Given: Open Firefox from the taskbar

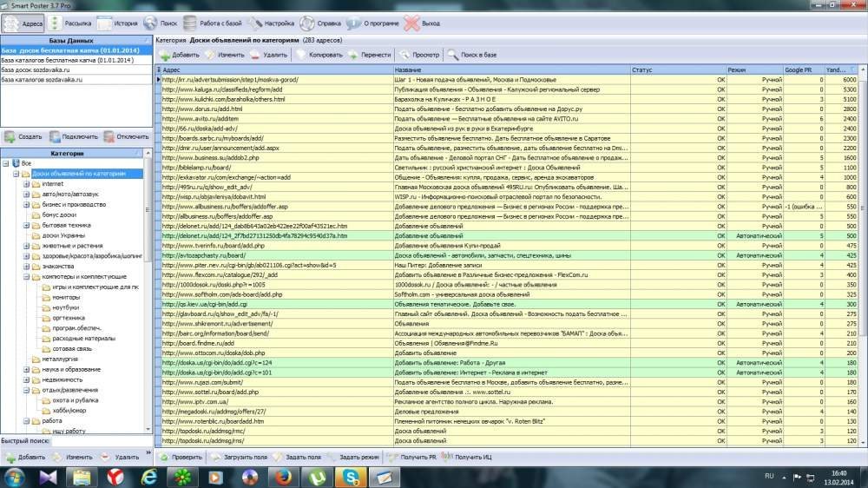Looking at the screenshot, I should pyautogui.click(x=284, y=477).
